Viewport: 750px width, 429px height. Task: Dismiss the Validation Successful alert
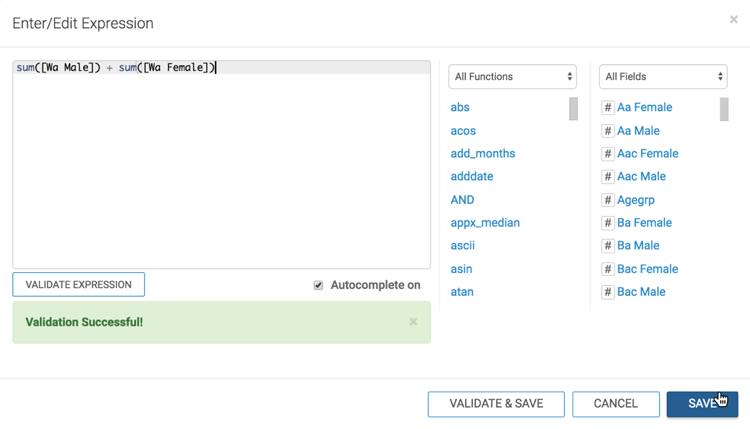pos(413,322)
